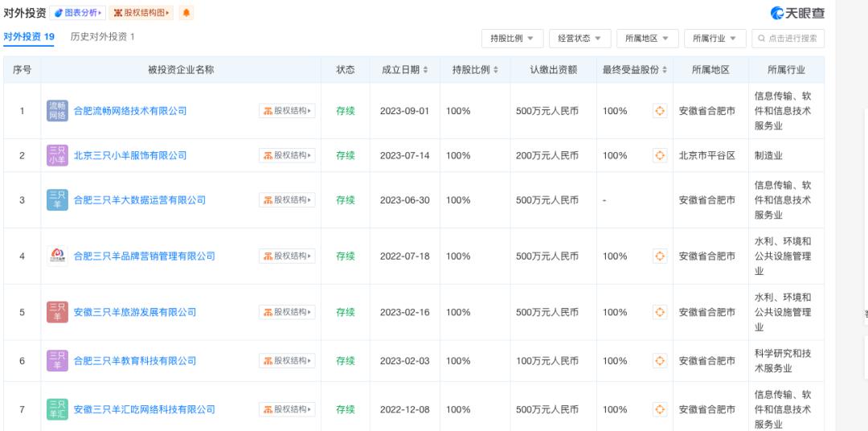
Task: Open company link 北京三只小羊服饰有限公司
Action: pos(130,156)
